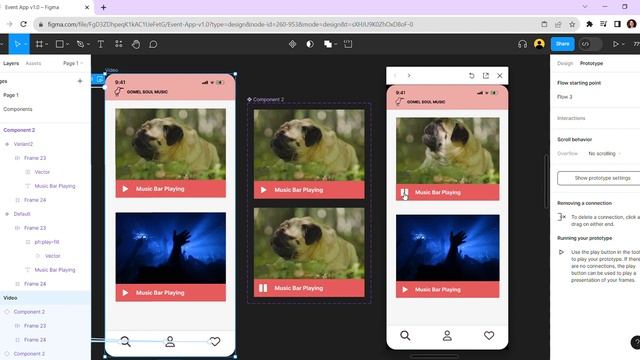Click search icon in preview bottom nav

click(x=405, y=336)
